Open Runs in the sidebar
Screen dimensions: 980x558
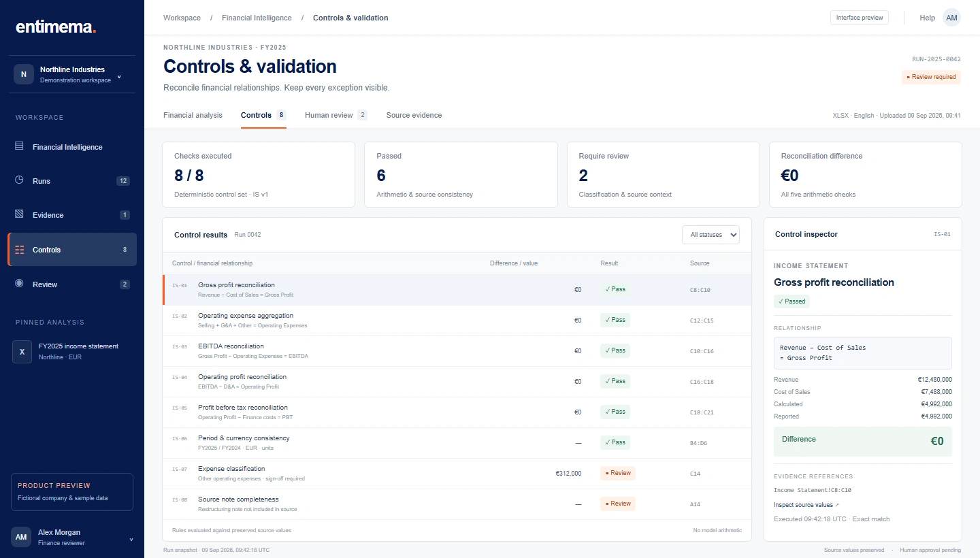pyautogui.click(x=72, y=181)
